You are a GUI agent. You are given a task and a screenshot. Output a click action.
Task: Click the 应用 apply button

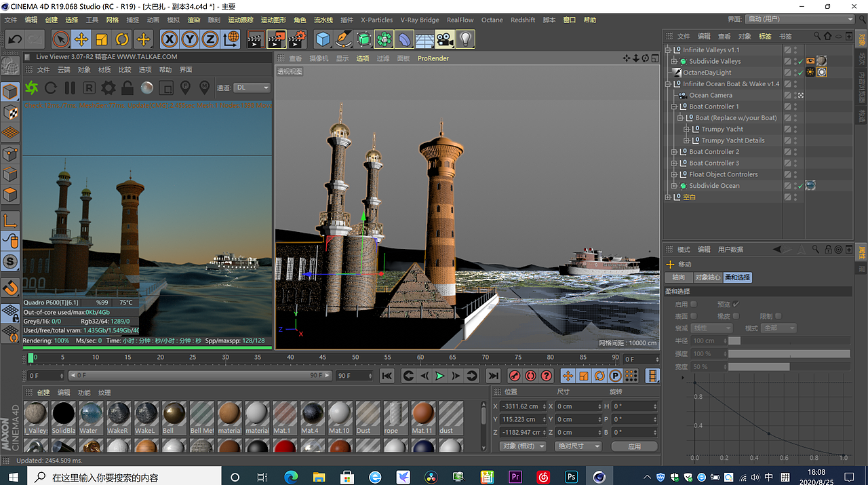click(634, 446)
